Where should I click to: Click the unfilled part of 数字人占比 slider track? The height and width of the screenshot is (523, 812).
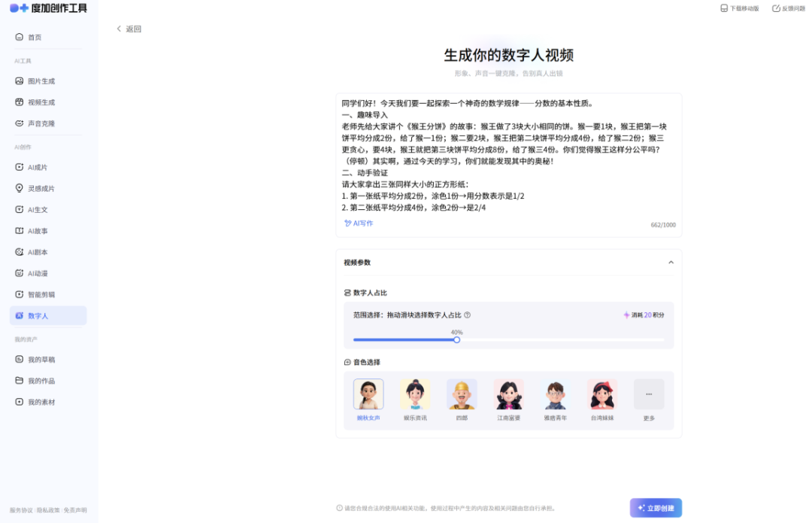[x=562, y=340]
